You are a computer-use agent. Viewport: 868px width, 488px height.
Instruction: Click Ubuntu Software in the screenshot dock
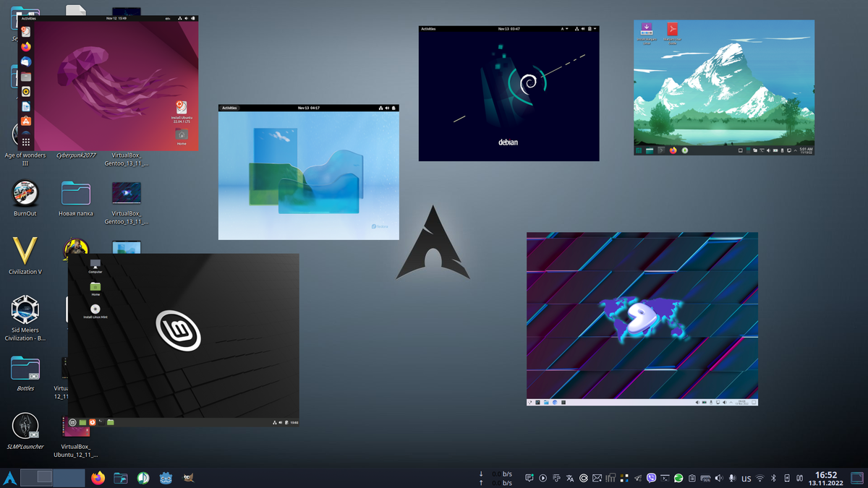pos(25,121)
